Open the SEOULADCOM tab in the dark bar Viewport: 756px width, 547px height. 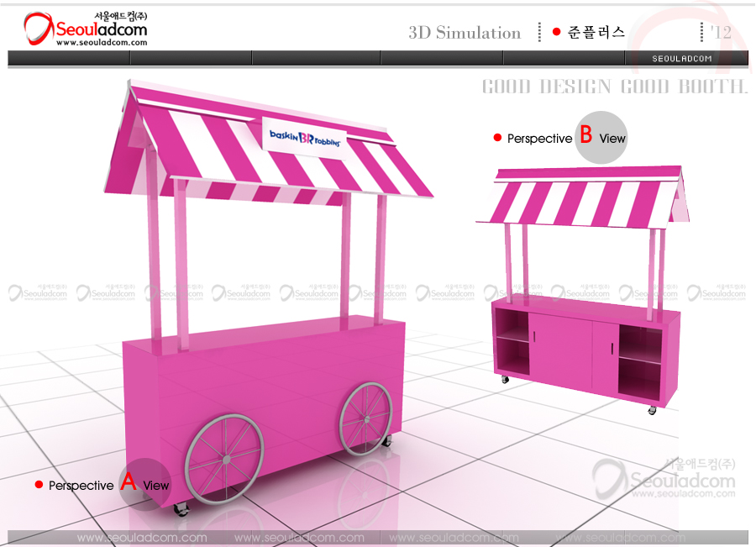click(682, 58)
